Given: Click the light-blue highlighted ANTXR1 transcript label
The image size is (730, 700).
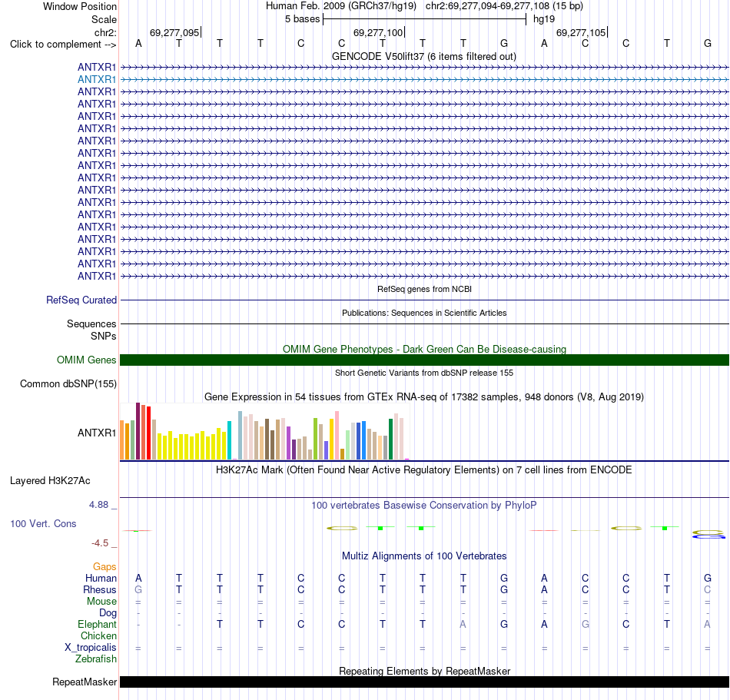Looking at the screenshot, I should coord(96,80).
